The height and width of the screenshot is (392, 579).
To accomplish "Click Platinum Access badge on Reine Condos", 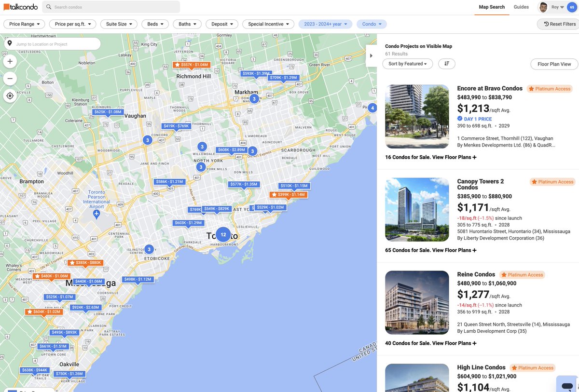I will tap(522, 275).
